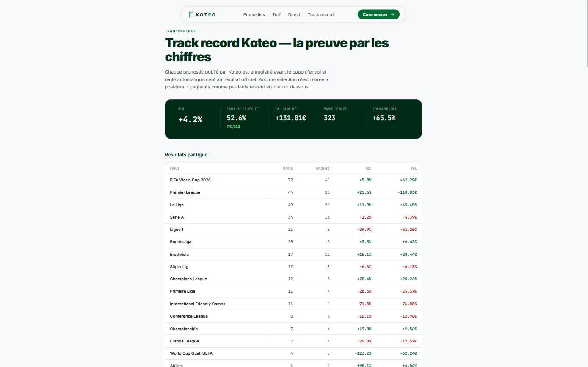Select Track record in the navigation
588x367 pixels.
[320, 14]
